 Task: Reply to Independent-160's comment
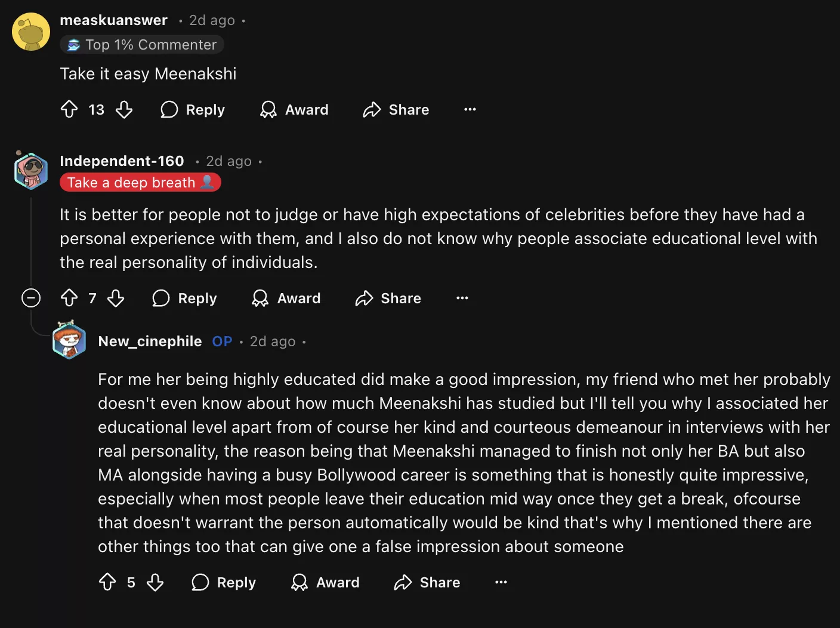[185, 298]
